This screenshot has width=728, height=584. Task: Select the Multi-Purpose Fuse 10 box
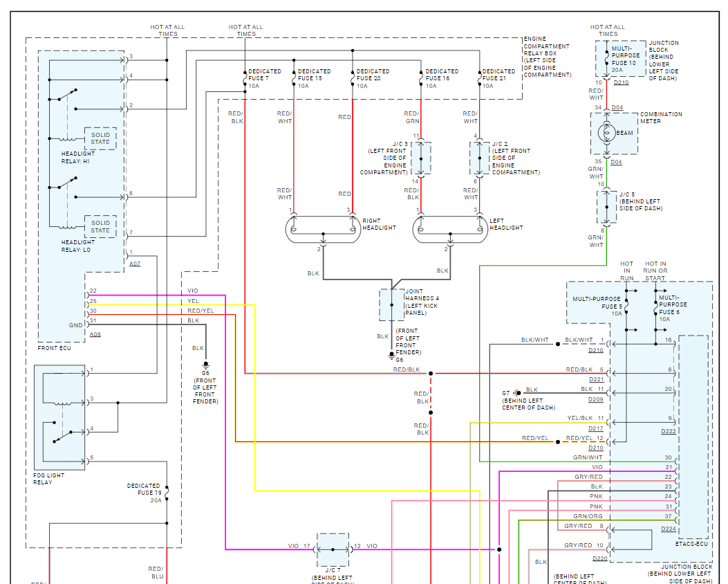pos(621,59)
